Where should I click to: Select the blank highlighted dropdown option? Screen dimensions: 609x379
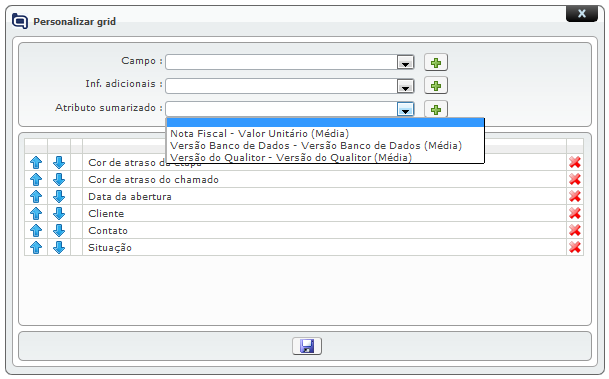click(325, 123)
